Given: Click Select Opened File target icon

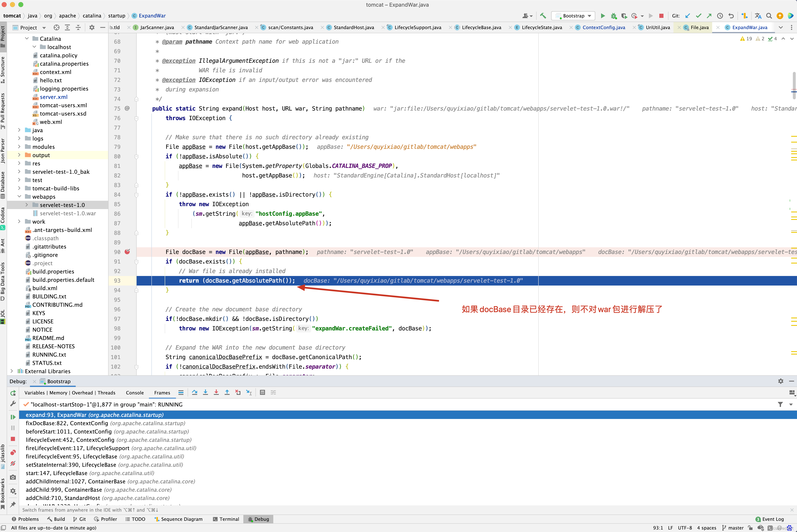Looking at the screenshot, I should 56,27.
